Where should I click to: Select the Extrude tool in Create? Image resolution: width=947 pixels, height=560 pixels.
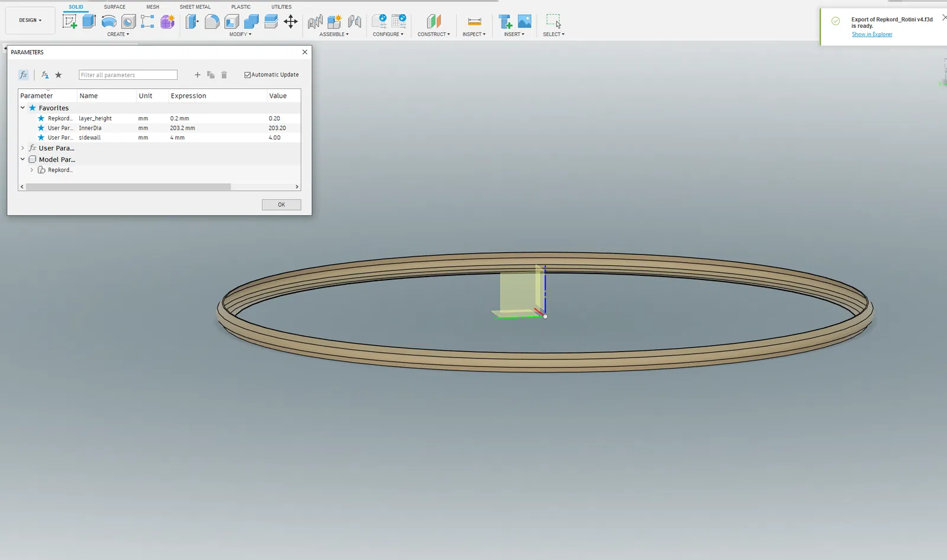[89, 22]
